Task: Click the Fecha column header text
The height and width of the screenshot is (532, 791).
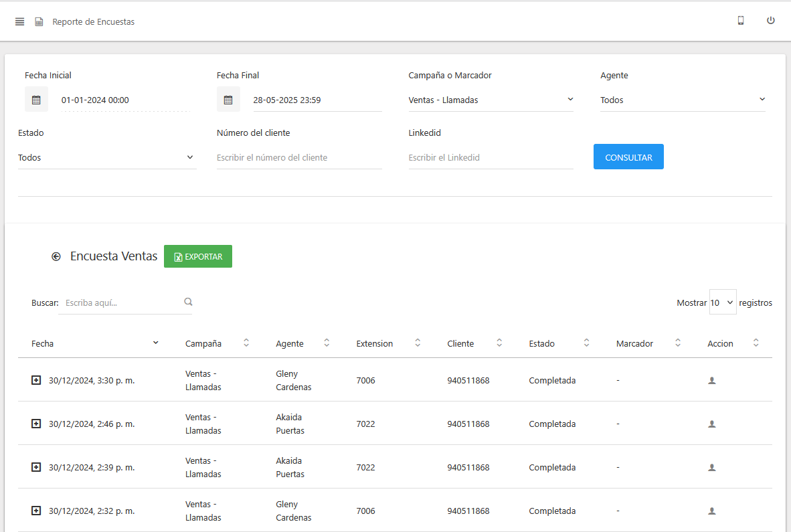Action: coord(42,343)
